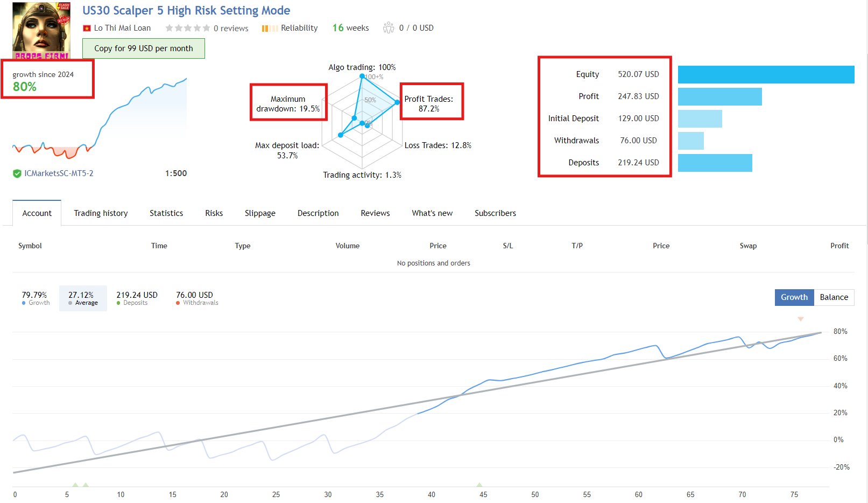
Task: Click the Equity blue bar
Action: 766,74
